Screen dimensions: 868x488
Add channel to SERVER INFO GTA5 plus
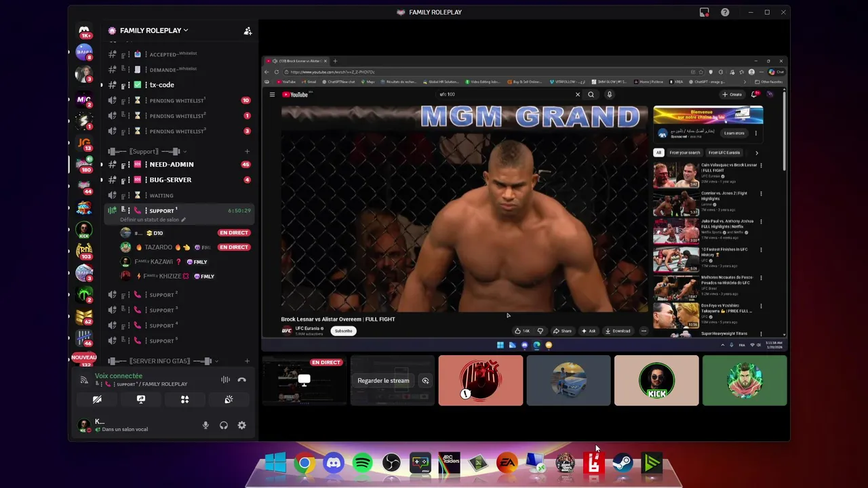[247, 361]
